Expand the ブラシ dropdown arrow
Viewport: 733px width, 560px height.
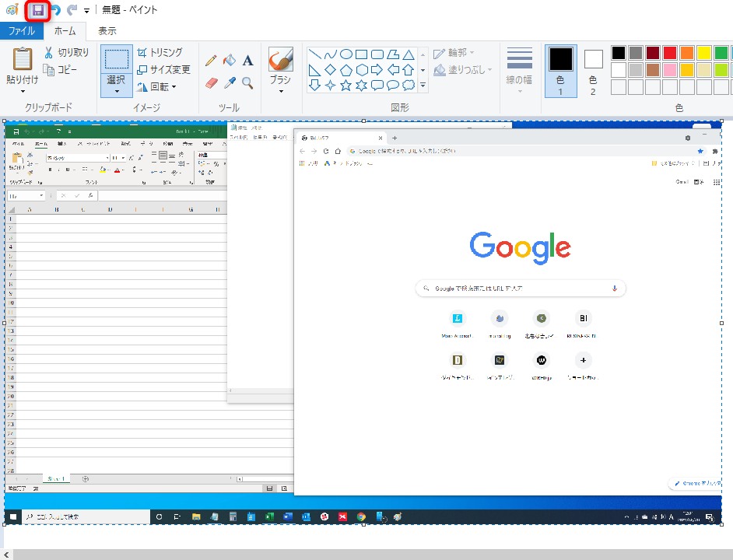(x=281, y=91)
